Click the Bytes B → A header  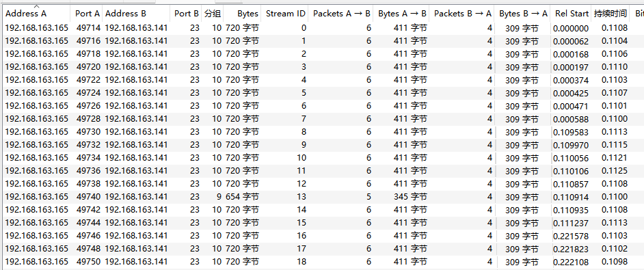pyautogui.click(x=522, y=13)
